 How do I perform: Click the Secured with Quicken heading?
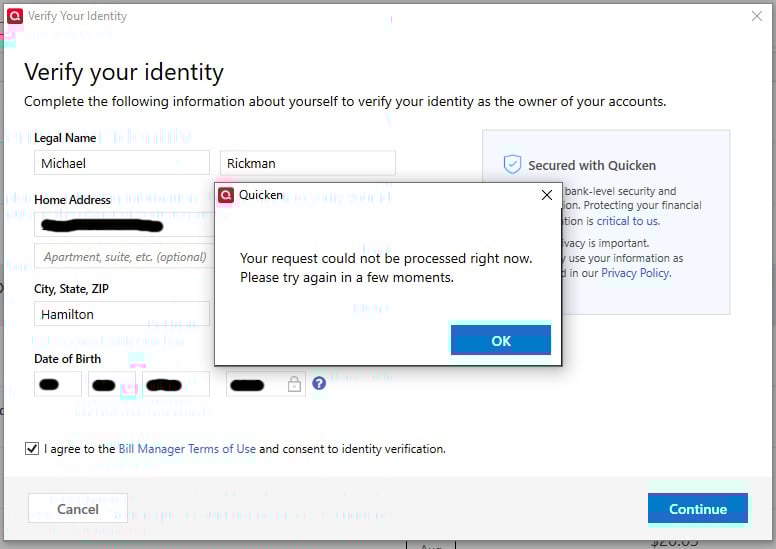pos(592,165)
